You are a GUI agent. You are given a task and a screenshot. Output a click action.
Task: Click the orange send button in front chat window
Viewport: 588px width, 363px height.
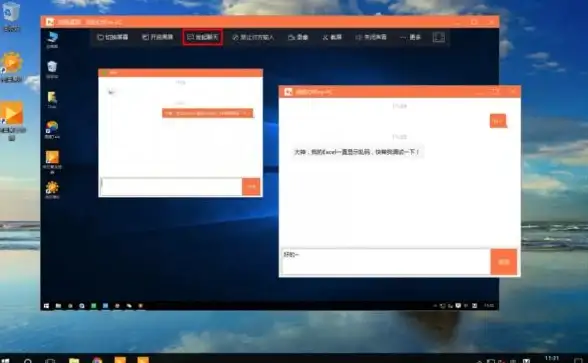click(x=504, y=262)
